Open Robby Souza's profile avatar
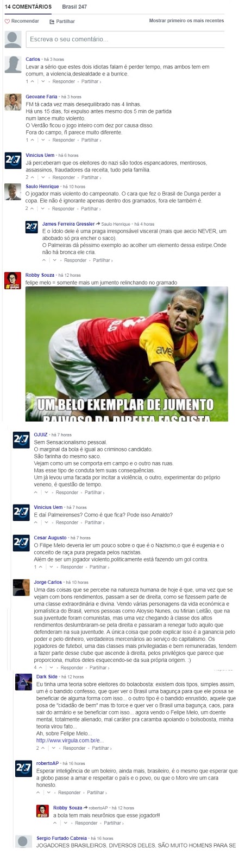The width and height of the screenshot is (239, 868). click(x=13, y=280)
